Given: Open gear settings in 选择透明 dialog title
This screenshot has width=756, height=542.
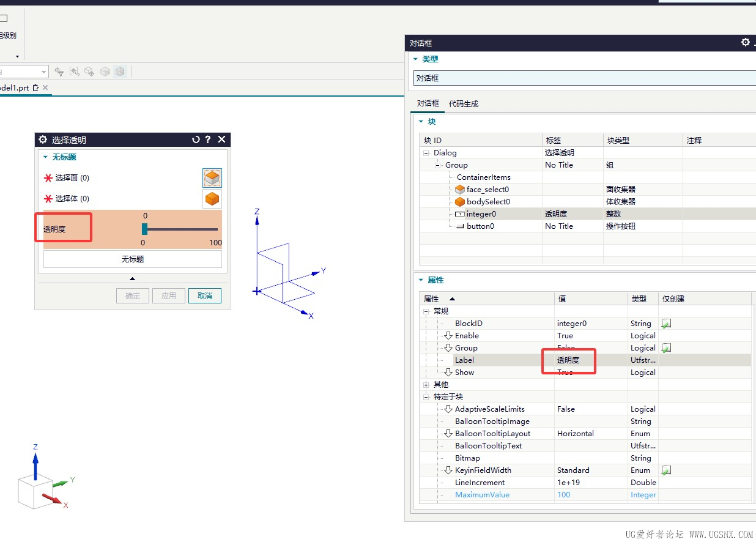Looking at the screenshot, I should pyautogui.click(x=43, y=139).
